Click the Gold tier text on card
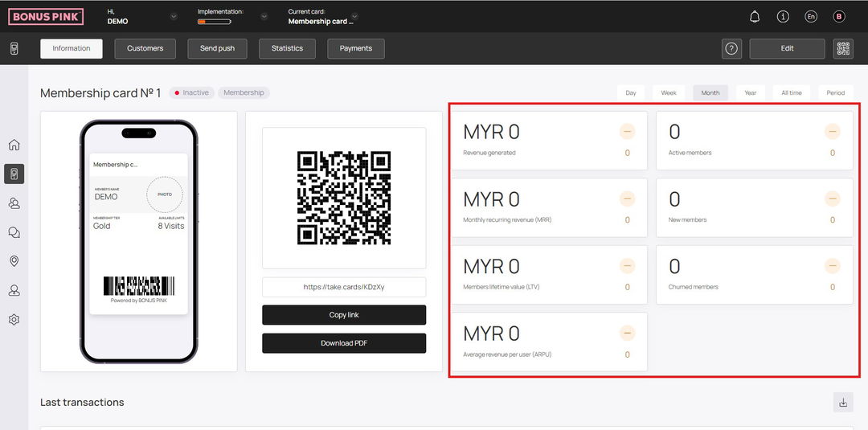The height and width of the screenshot is (430, 868). click(x=102, y=226)
